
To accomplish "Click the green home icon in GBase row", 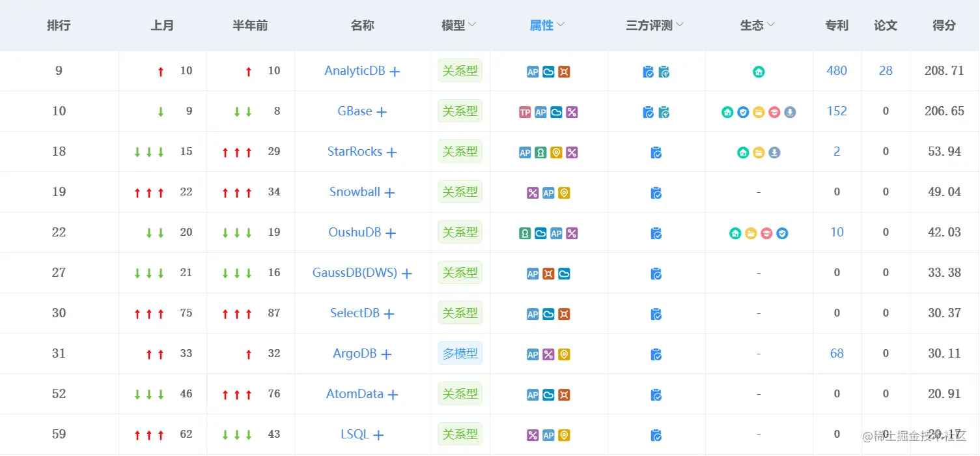I will coord(727,112).
